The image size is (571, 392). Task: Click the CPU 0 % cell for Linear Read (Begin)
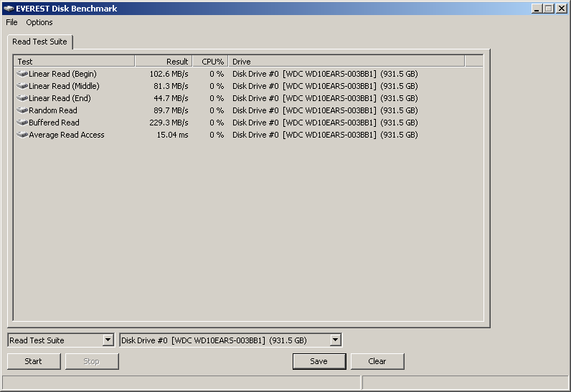tap(217, 74)
